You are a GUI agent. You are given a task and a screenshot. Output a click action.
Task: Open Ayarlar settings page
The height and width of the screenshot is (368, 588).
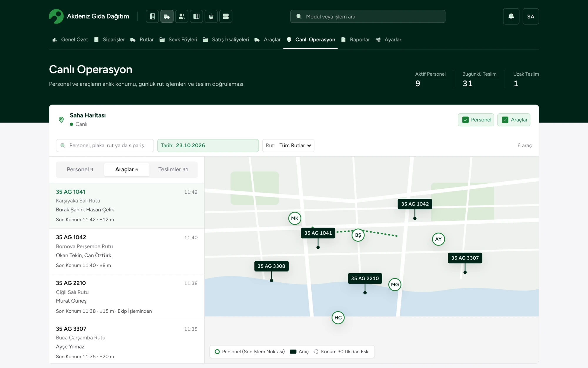tap(388, 39)
